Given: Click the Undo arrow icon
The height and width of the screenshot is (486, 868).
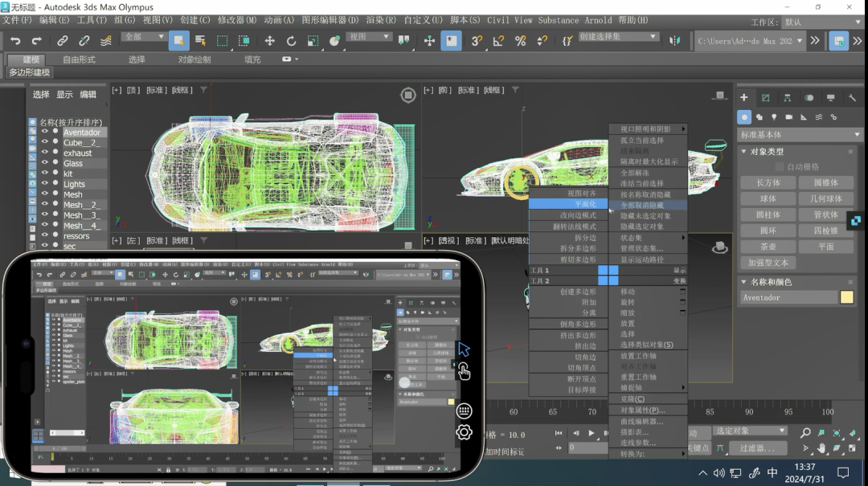Looking at the screenshot, I should (15, 41).
